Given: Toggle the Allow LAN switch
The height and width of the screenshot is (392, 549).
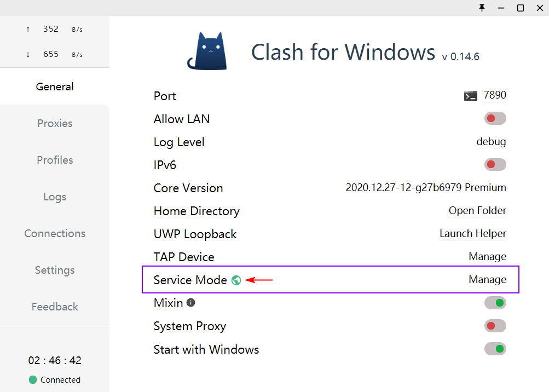Looking at the screenshot, I should (495, 118).
